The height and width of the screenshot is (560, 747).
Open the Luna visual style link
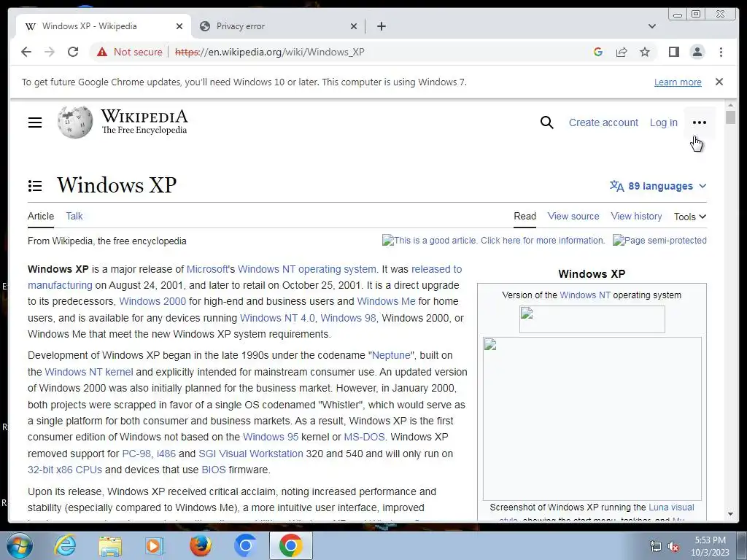click(671, 507)
